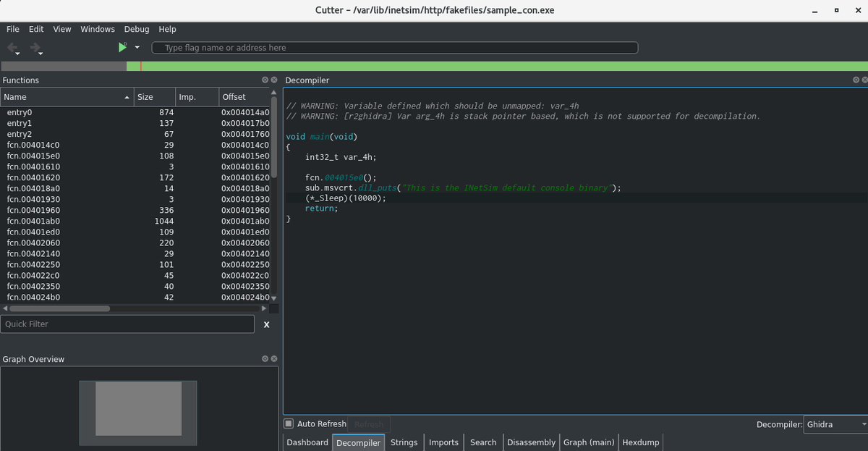Select function fcn.00401610
The image size is (868, 451).
135,167
